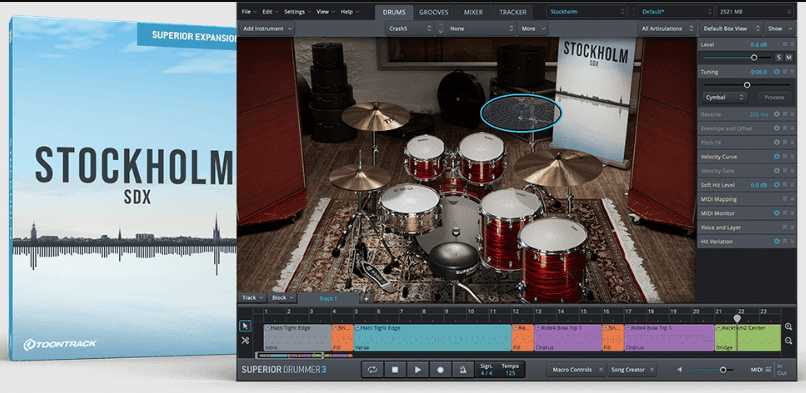Select the highlighted Crash5 cymbal on the kit
Image resolution: width=806 pixels, height=393 pixels.
point(521,113)
